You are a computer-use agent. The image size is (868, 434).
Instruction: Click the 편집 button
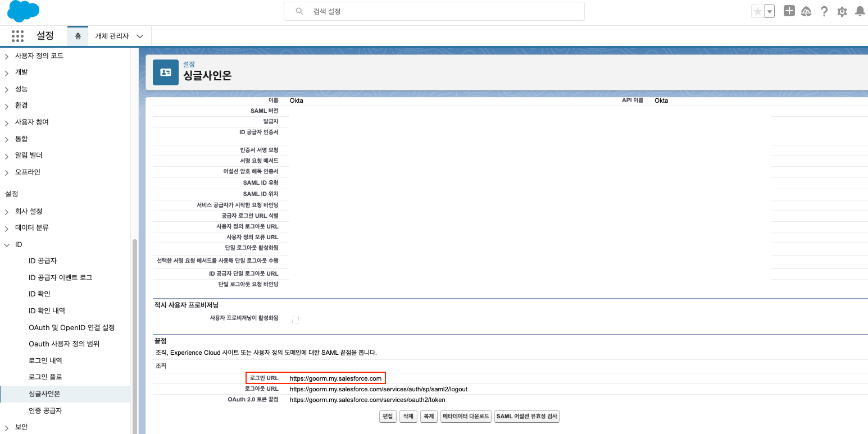tap(388, 417)
